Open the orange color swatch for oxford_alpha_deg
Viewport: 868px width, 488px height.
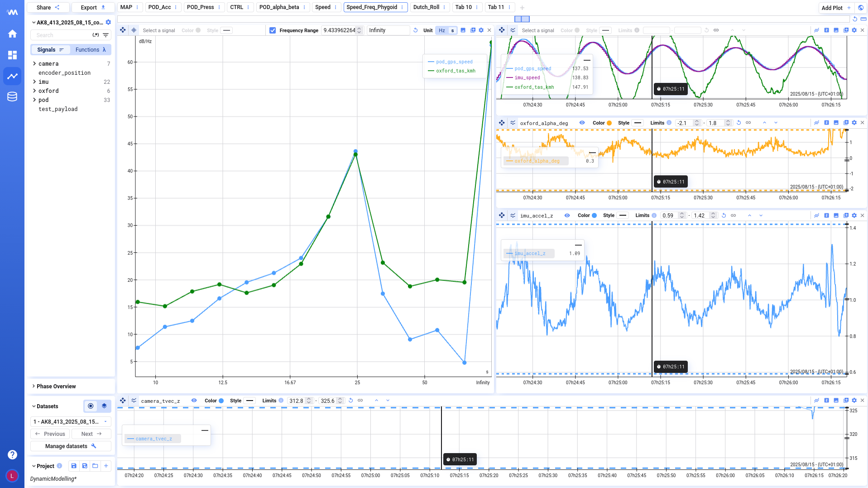[609, 123]
